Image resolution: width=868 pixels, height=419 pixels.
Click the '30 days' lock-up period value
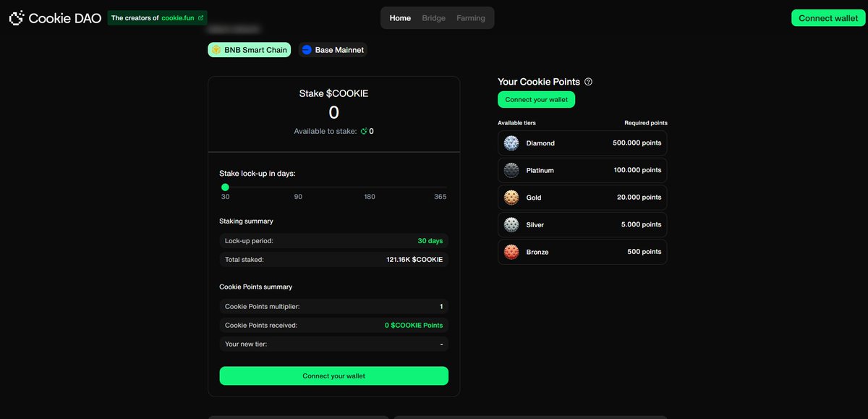[x=430, y=240]
